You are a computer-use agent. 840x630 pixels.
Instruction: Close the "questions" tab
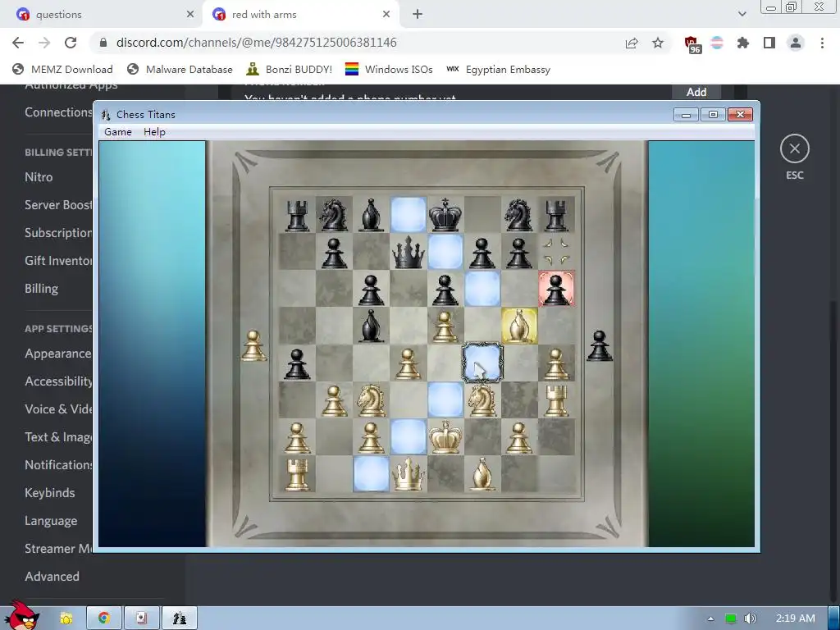tap(190, 15)
